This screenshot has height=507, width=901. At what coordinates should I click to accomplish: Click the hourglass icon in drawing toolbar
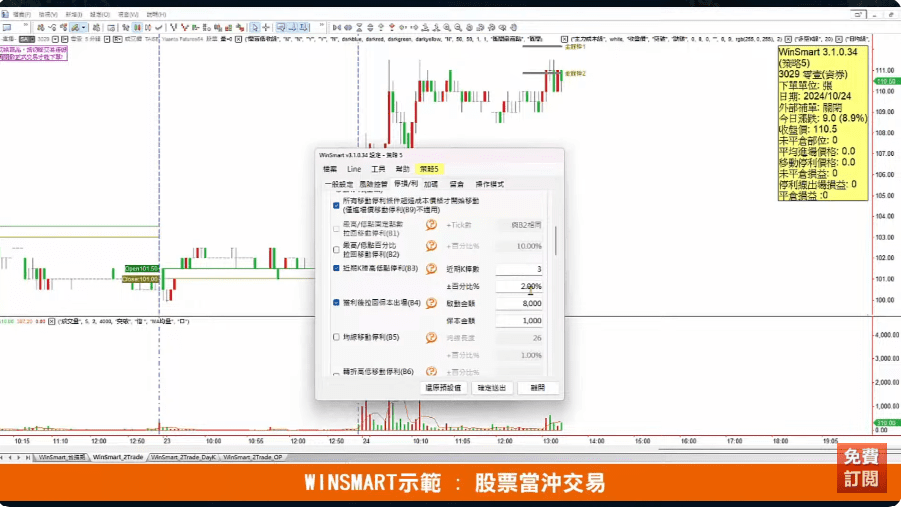point(359,27)
